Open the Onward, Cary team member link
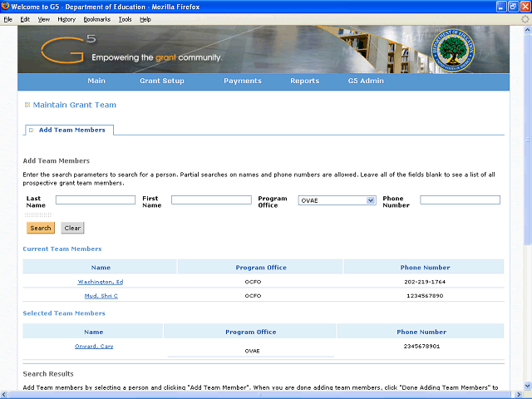Viewport: 532px width, 399px height. (x=93, y=346)
